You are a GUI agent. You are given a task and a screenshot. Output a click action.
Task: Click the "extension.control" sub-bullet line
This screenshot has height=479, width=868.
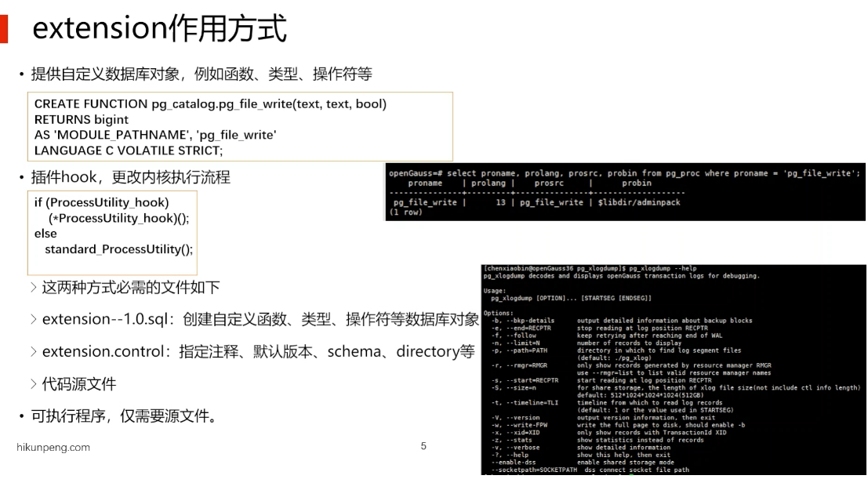click(259, 352)
